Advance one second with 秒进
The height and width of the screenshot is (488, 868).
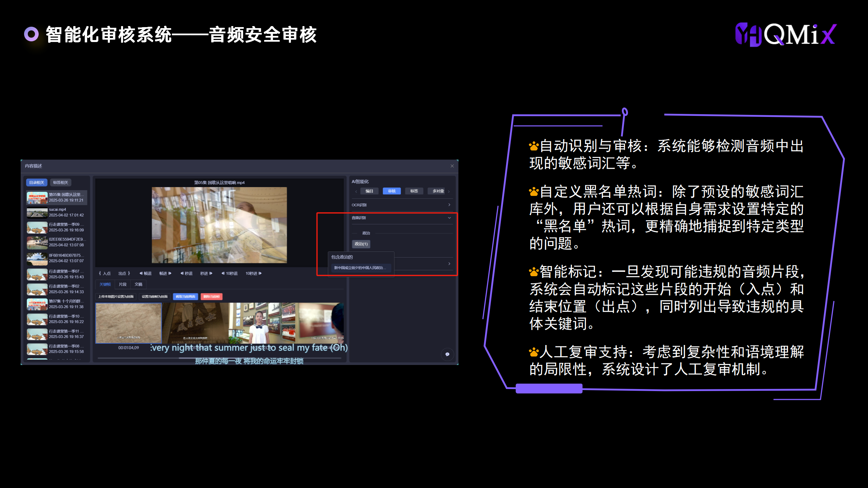206,273
